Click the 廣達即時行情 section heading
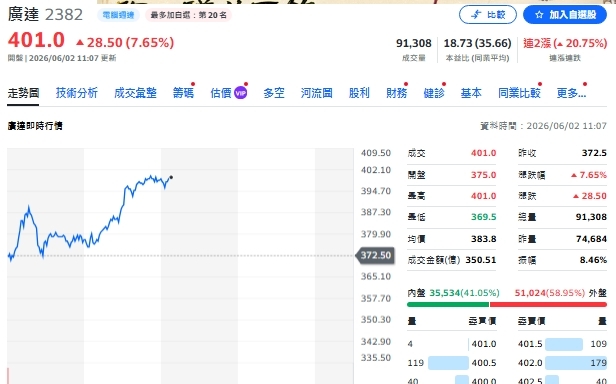The height and width of the screenshot is (384, 616). pos(35,126)
